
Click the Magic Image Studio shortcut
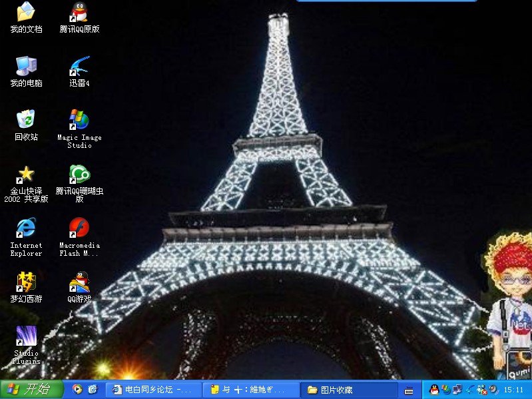click(x=79, y=120)
